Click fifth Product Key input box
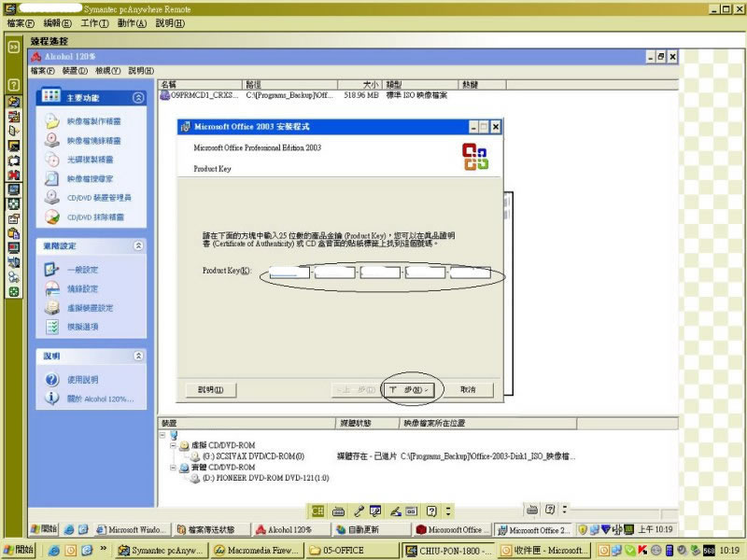The width and height of the screenshot is (747, 560). (471, 273)
